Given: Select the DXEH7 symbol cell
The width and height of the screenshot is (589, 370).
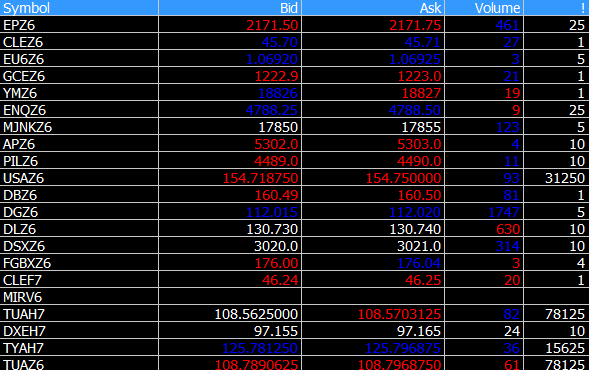Looking at the screenshot, I should point(79,331).
